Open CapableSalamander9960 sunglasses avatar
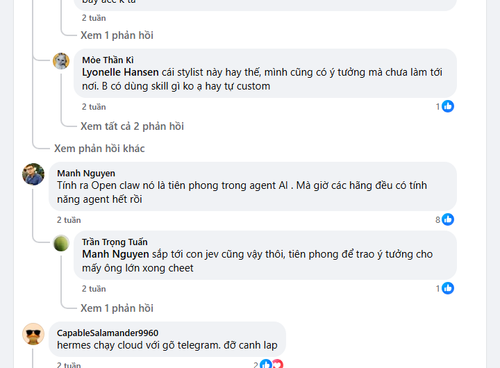The image size is (500, 368). [x=33, y=334]
